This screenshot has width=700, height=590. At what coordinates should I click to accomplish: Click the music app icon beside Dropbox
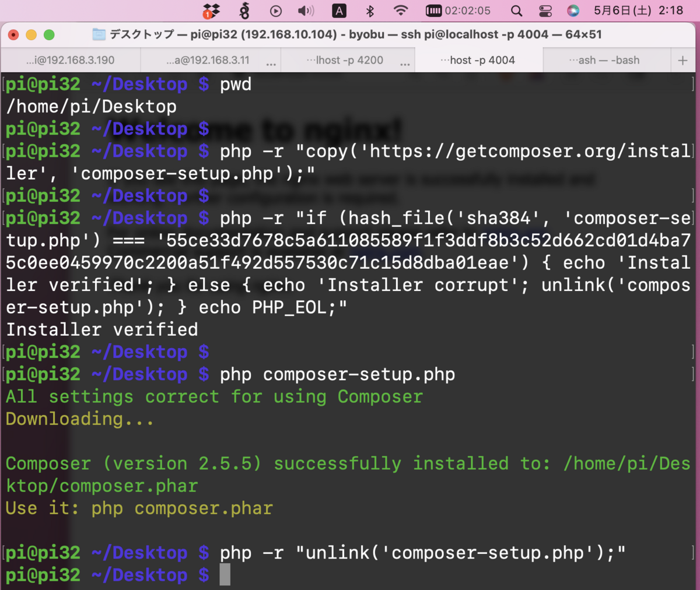pos(245,10)
